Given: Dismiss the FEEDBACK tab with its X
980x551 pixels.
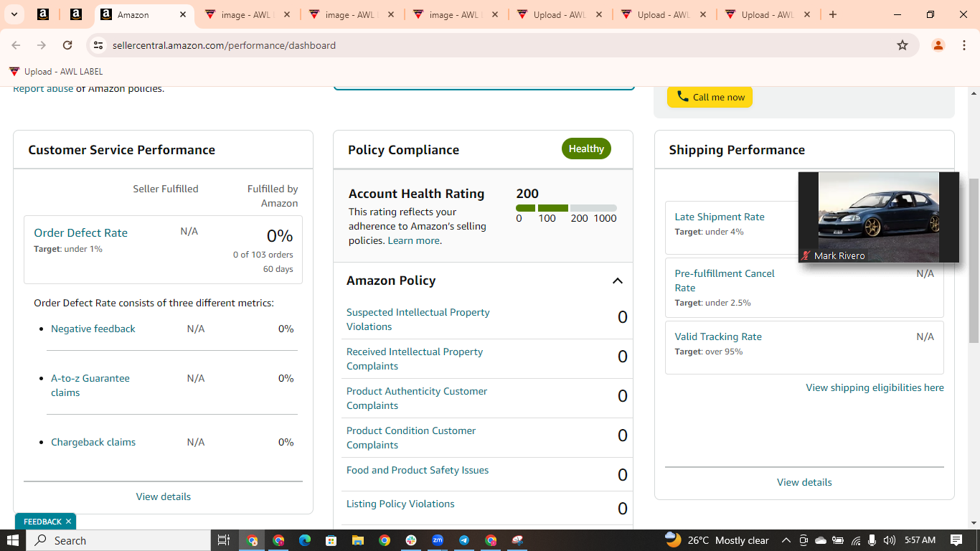Looking at the screenshot, I should tap(68, 522).
